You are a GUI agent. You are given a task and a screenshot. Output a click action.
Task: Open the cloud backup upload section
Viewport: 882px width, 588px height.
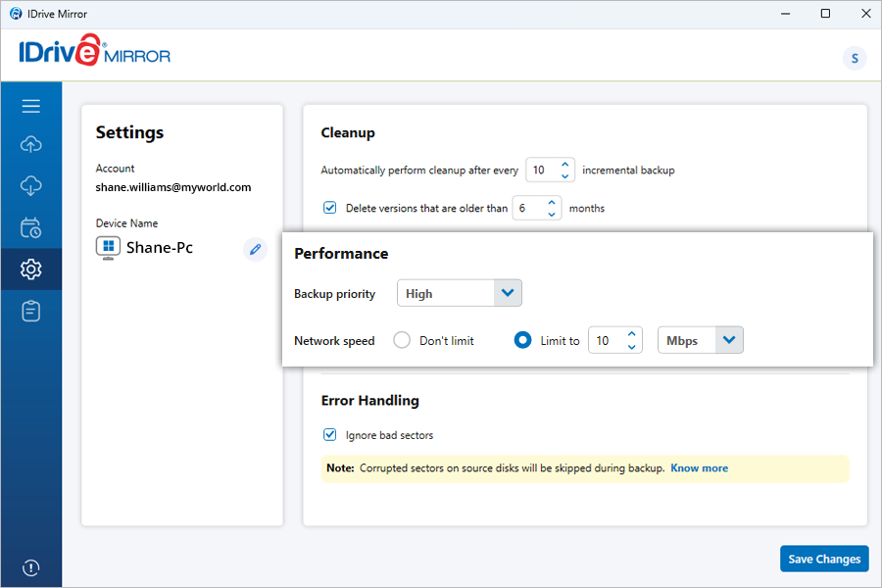click(30, 145)
